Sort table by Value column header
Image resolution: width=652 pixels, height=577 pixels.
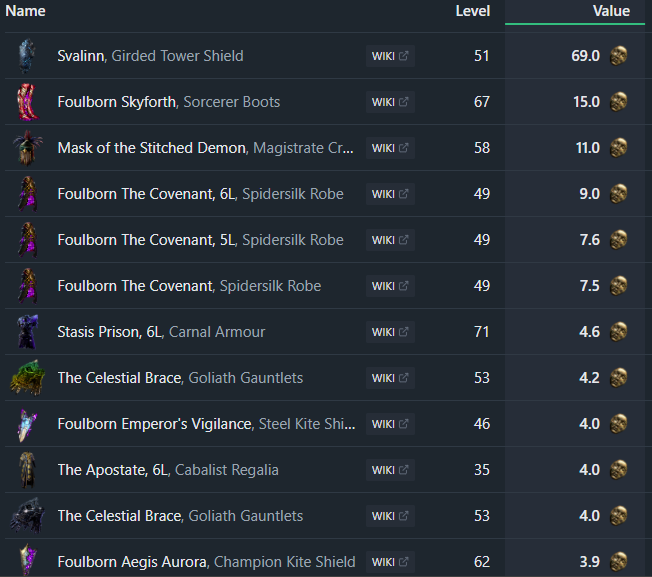[611, 11]
